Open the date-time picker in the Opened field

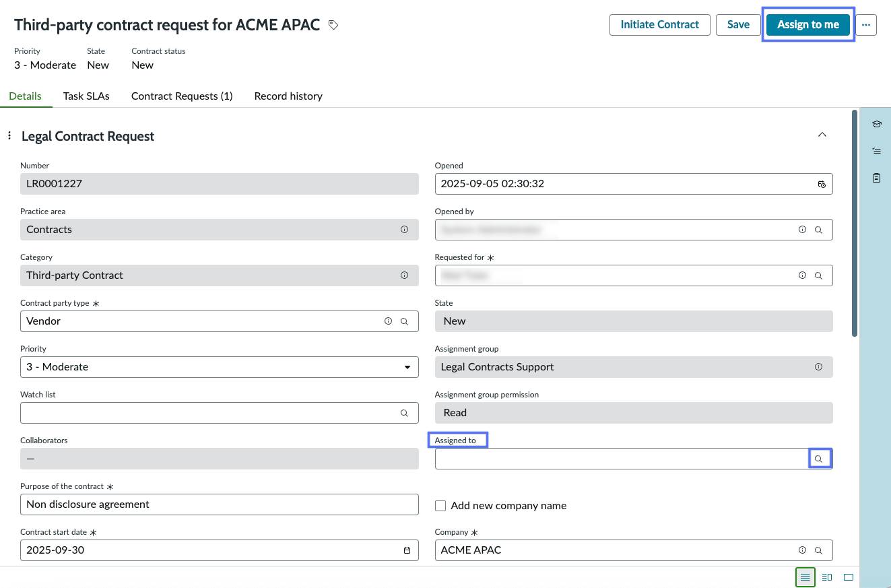[x=822, y=184]
